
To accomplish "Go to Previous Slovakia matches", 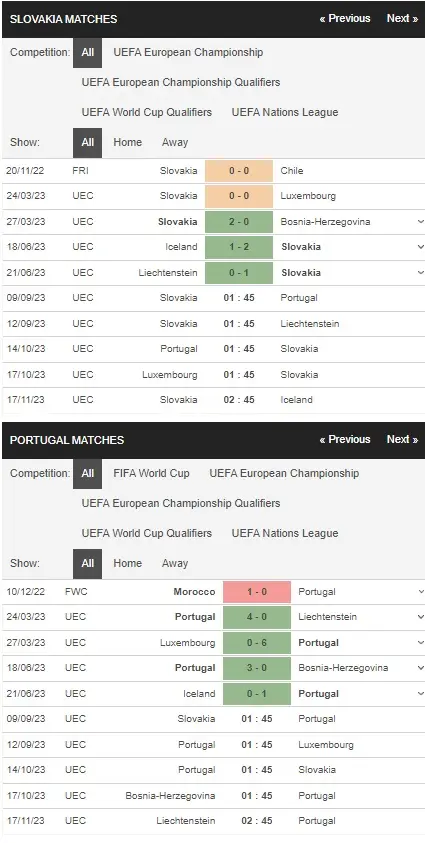I will [x=345, y=18].
